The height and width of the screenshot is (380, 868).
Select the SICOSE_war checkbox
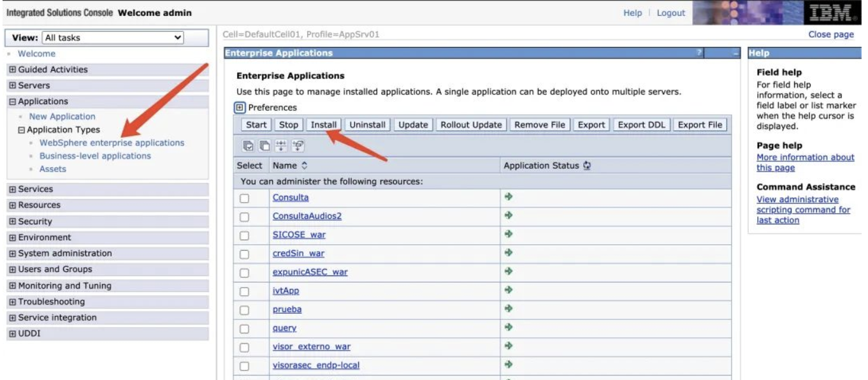click(244, 235)
